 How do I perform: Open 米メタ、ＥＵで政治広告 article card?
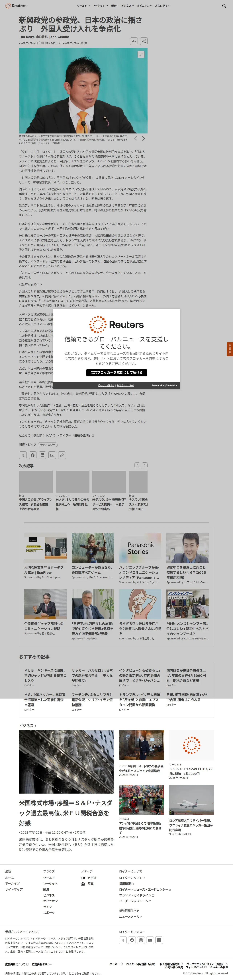tap(72, 490)
